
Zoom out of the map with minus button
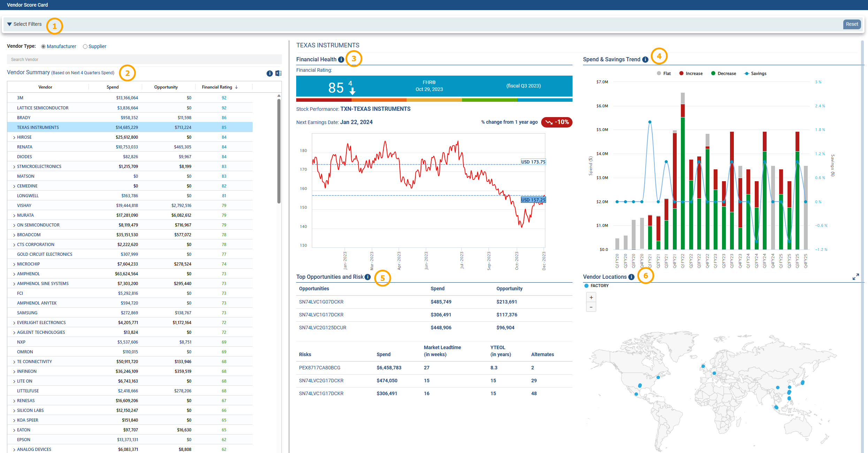(591, 307)
